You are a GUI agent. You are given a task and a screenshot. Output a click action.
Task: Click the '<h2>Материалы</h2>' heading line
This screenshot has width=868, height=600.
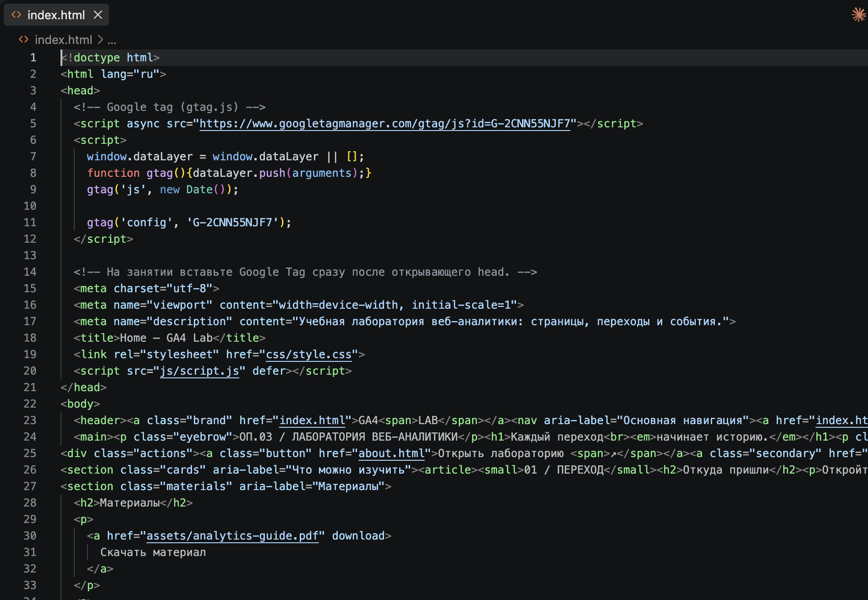pos(133,503)
